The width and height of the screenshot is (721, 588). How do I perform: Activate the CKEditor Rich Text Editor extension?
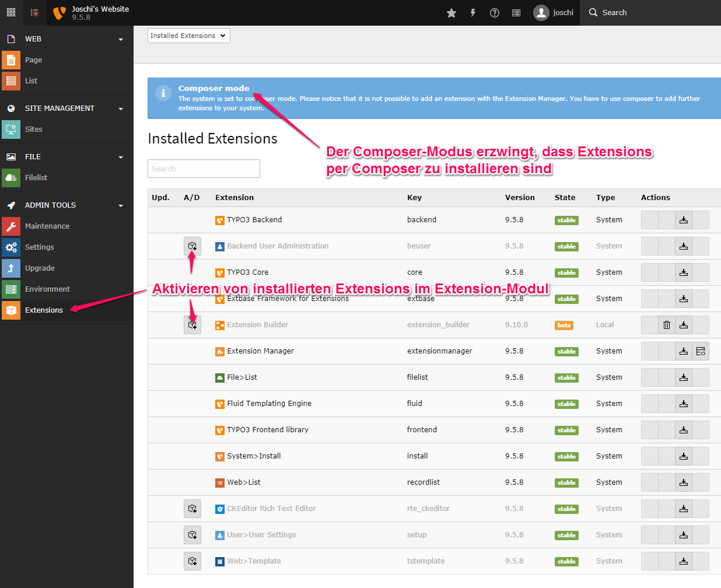point(192,508)
